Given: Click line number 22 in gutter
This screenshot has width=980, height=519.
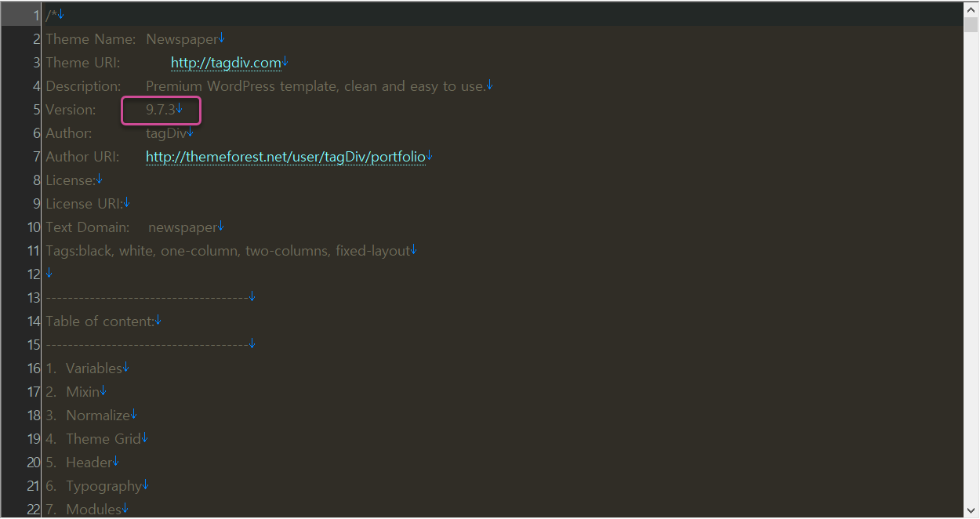Looking at the screenshot, I should point(34,510).
